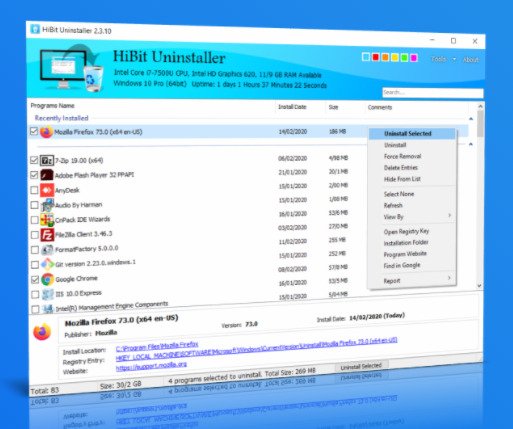513x429 pixels.
Task: Click the FileZilla Client icon
Action: (x=47, y=235)
